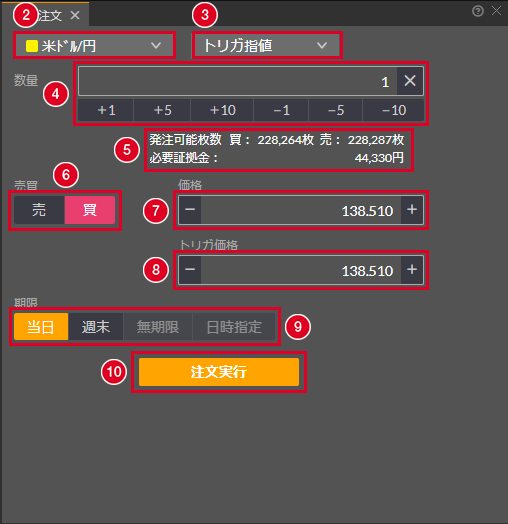Screen dimensions: 508x524
Task: Increase price with the plus button
Action: click(412, 210)
